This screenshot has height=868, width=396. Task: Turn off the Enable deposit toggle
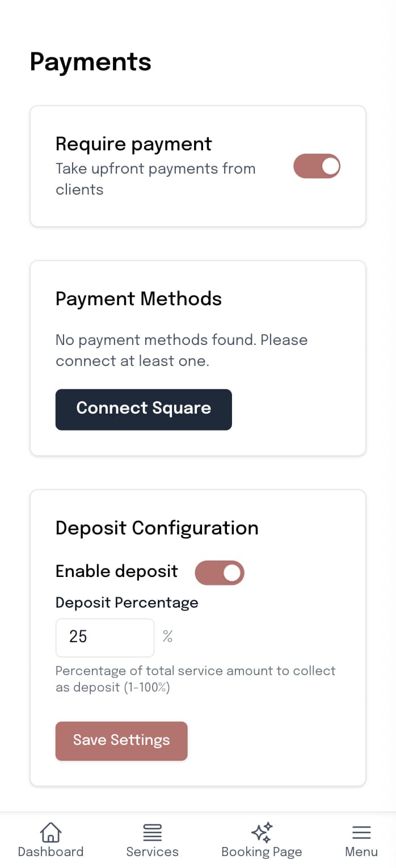pyautogui.click(x=220, y=572)
